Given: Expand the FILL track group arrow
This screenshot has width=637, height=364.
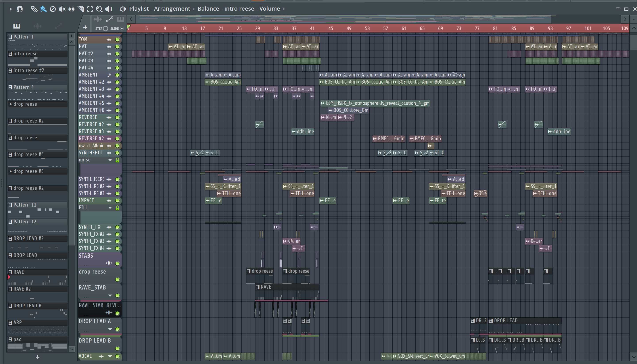Looking at the screenshot, I should 110,208.
